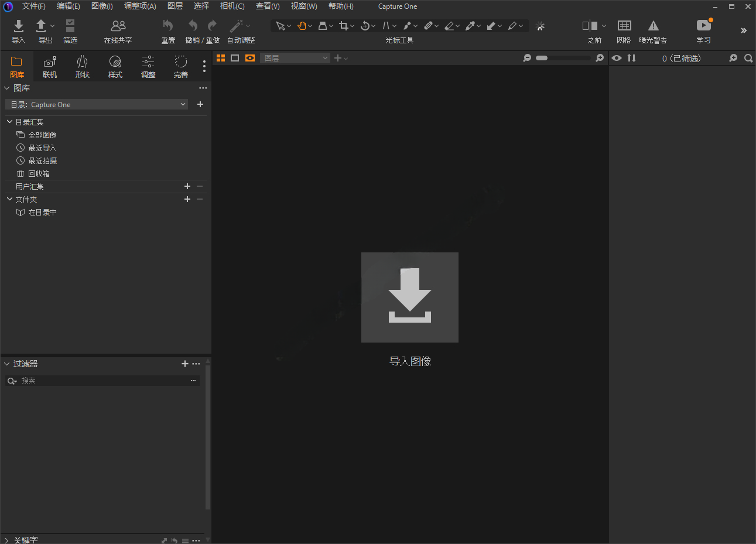The width and height of the screenshot is (756, 544).
Task: Open the 曝光警告 exposure warning tool
Action: tap(653, 30)
